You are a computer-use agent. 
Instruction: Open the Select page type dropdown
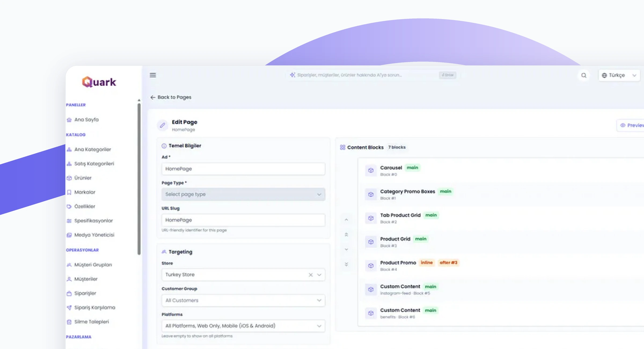point(243,194)
